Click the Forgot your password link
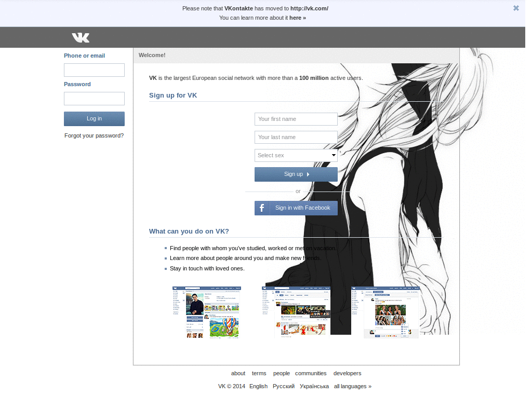532x396 pixels. point(94,135)
